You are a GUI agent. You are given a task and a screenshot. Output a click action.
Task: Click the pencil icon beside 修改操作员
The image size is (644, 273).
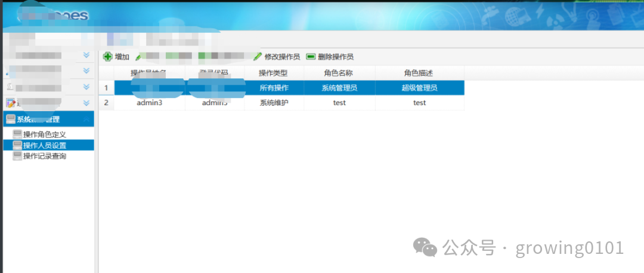click(258, 57)
